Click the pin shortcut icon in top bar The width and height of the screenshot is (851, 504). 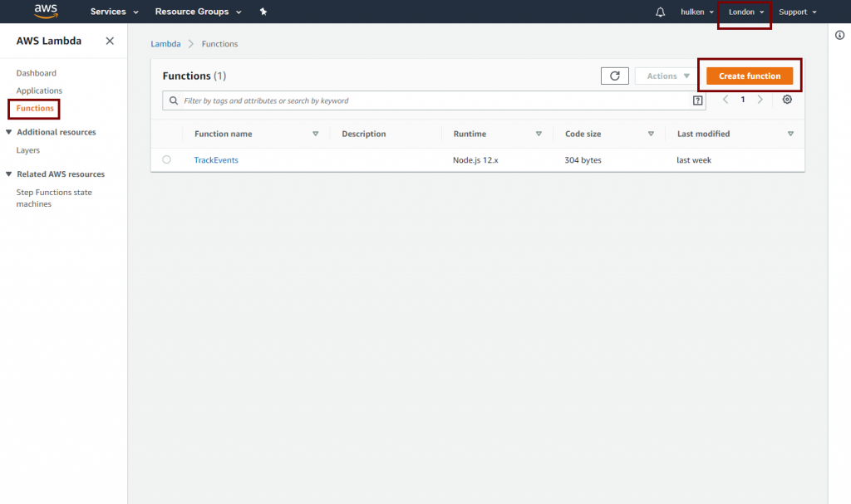coord(263,12)
